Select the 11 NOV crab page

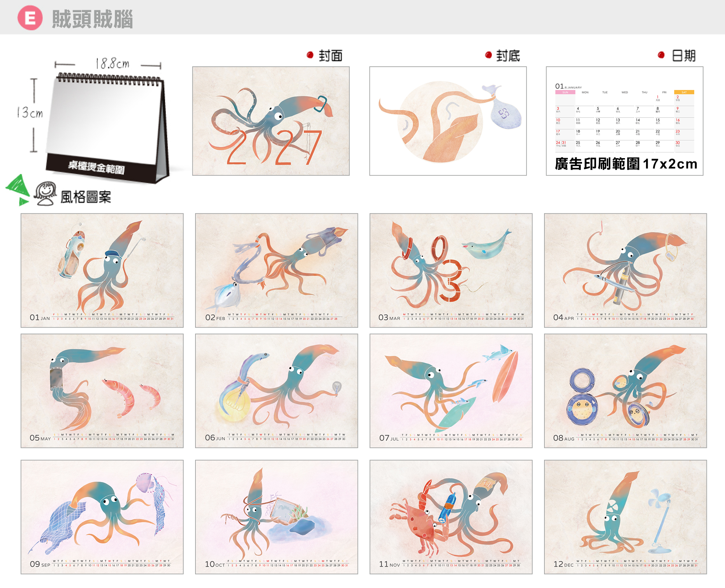tap(451, 517)
